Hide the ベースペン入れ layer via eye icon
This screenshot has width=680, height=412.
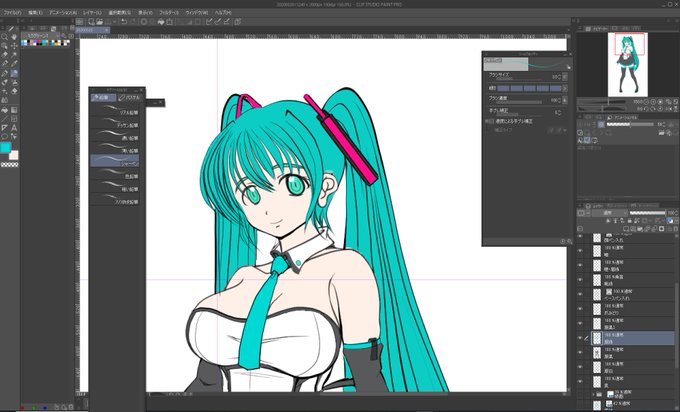pyautogui.click(x=580, y=294)
